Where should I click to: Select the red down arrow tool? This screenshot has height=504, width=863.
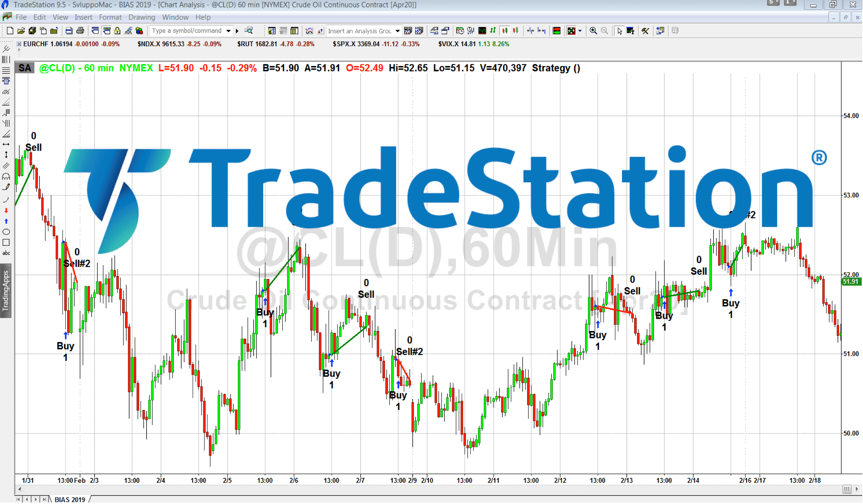6,211
